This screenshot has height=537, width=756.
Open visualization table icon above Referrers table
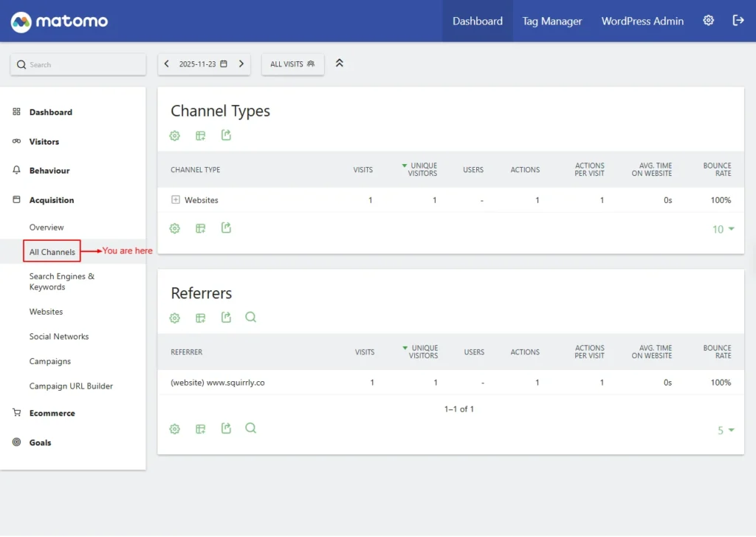(x=201, y=318)
